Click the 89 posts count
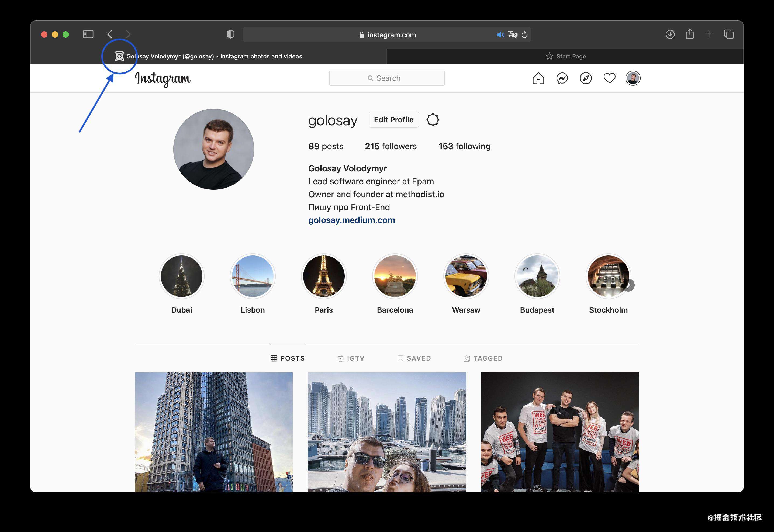The width and height of the screenshot is (774, 532). (326, 146)
